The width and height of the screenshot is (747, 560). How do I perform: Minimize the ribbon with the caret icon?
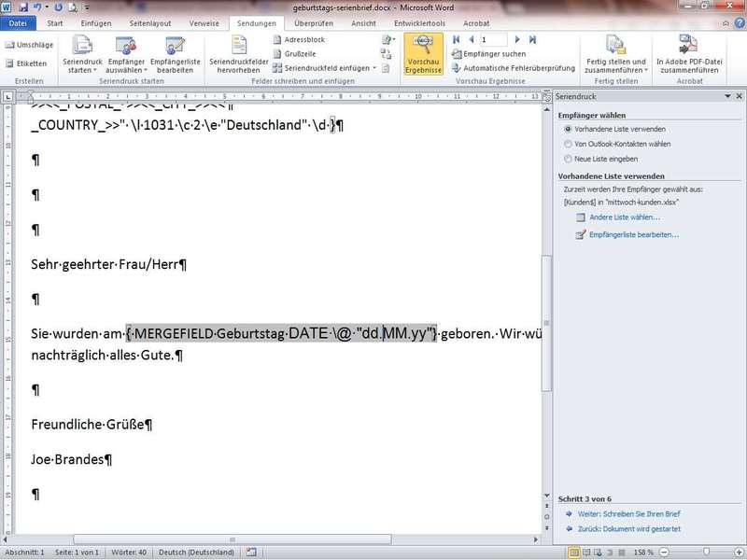(726, 22)
